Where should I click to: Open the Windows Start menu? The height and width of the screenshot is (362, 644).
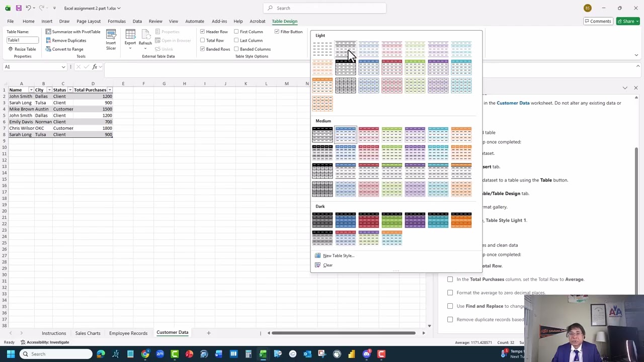[11, 354]
